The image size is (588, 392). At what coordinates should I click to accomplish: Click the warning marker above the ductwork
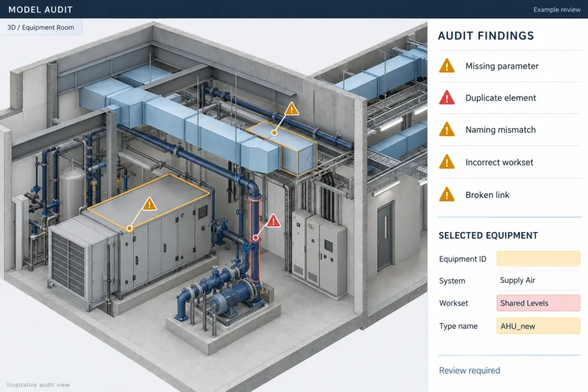[x=291, y=110]
